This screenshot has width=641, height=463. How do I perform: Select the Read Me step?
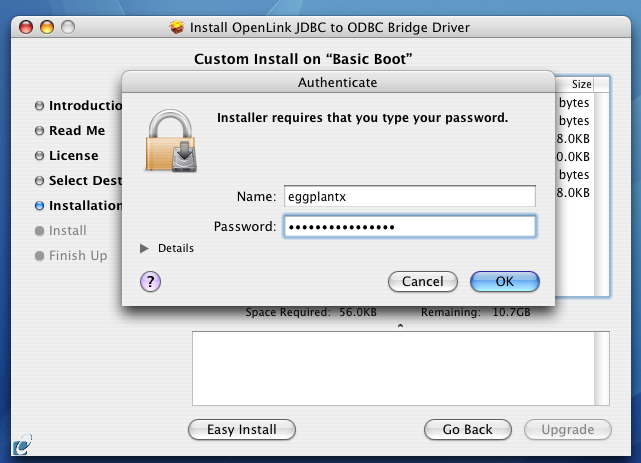tap(70, 131)
